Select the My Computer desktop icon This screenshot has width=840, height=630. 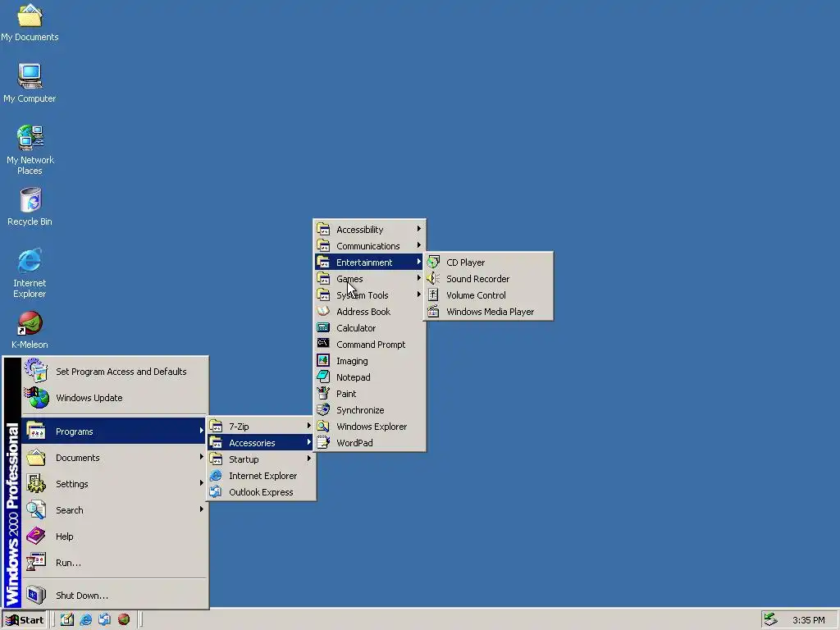click(x=30, y=83)
